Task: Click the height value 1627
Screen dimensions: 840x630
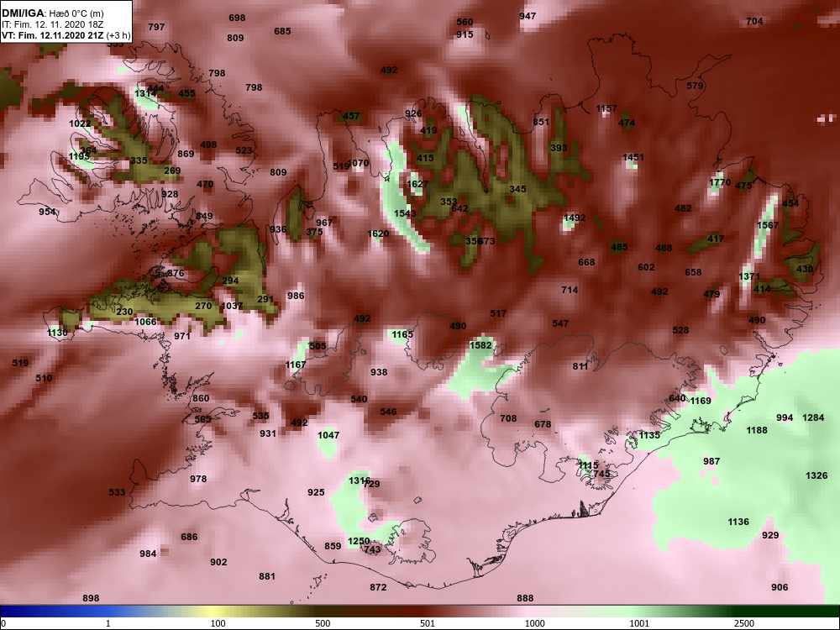Action: (417, 184)
